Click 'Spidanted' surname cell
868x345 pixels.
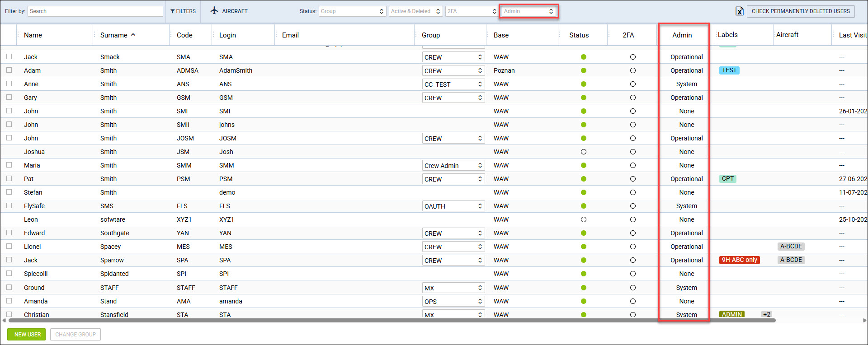coord(114,274)
